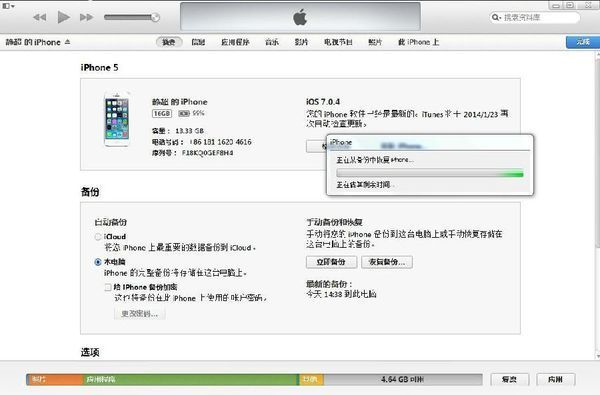Click the yellow 其他 segment of storage bar
Viewport: 600px width, 395px height.
point(311,379)
